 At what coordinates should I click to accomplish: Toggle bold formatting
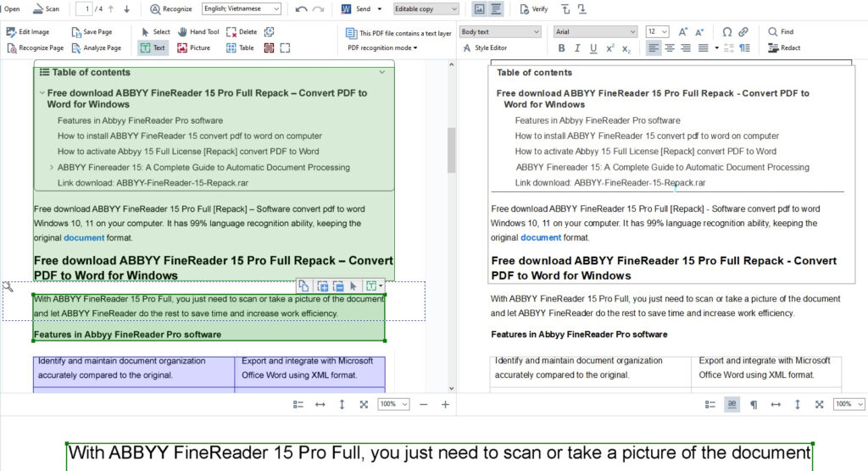pos(561,48)
